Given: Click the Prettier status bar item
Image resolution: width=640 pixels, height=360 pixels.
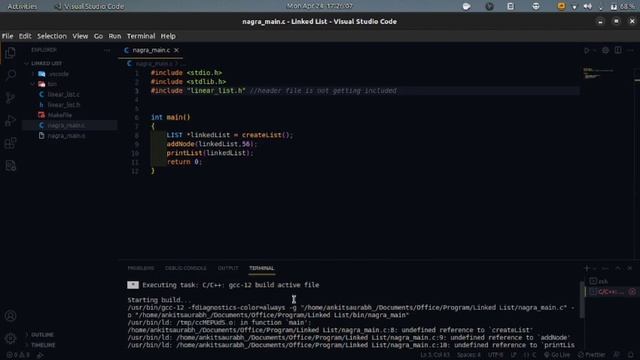Looking at the screenshot, I should (591, 355).
